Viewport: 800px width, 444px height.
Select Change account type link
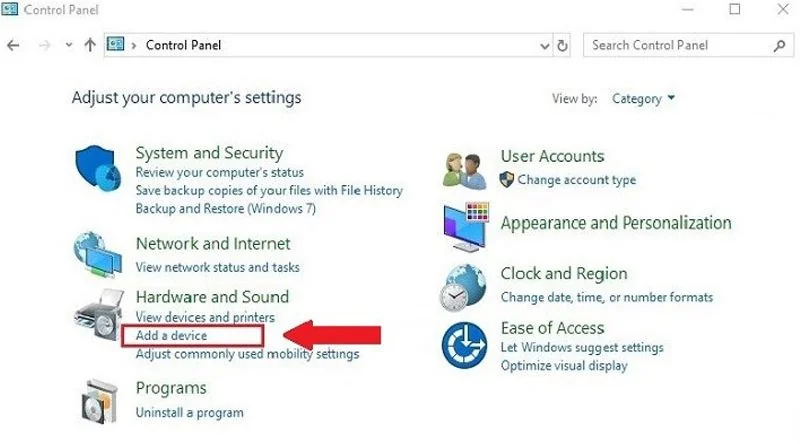click(x=577, y=180)
